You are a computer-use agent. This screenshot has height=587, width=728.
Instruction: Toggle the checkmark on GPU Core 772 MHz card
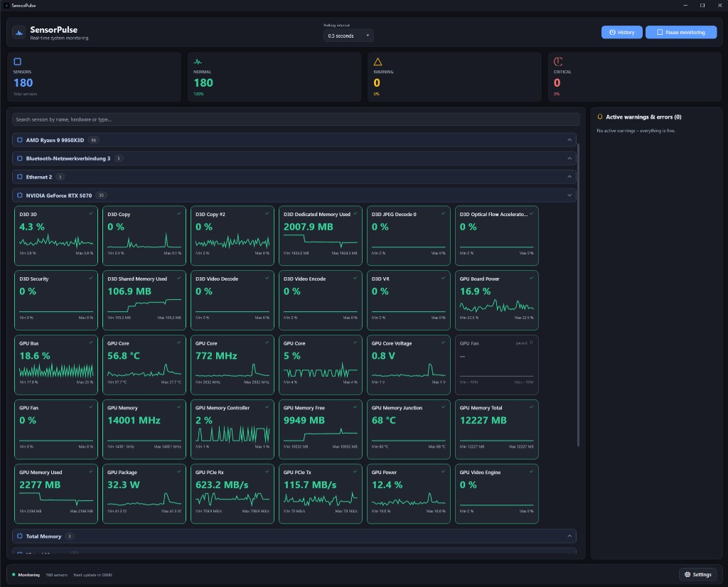[267, 343]
